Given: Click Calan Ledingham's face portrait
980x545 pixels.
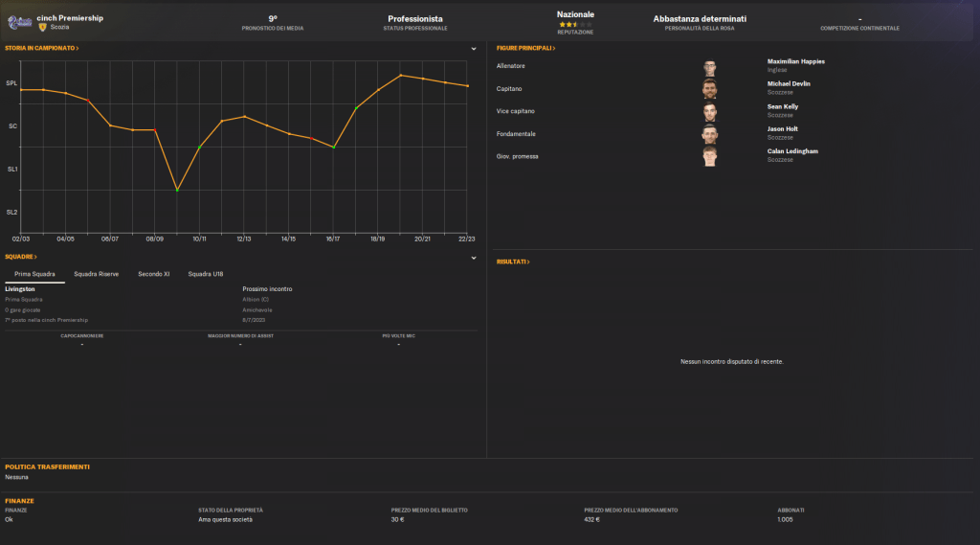Looking at the screenshot, I should pos(709,156).
